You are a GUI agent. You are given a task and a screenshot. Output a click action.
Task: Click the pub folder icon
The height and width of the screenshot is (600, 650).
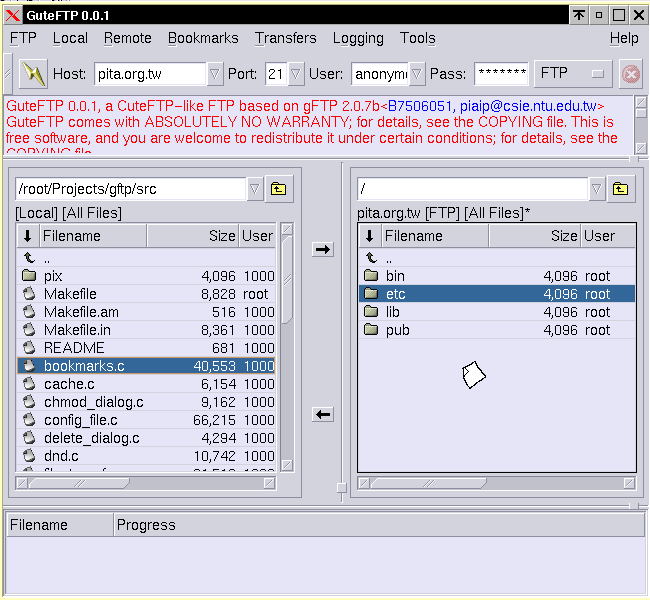pos(371,330)
